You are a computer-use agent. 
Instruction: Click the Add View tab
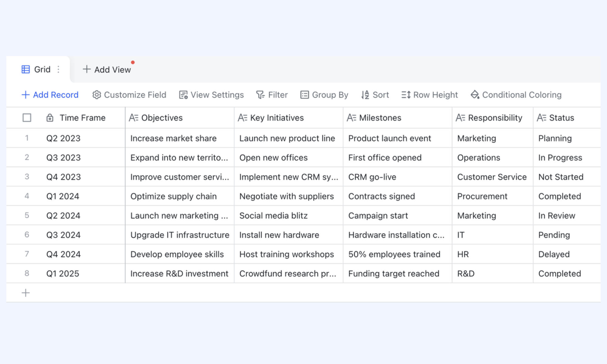[107, 69]
